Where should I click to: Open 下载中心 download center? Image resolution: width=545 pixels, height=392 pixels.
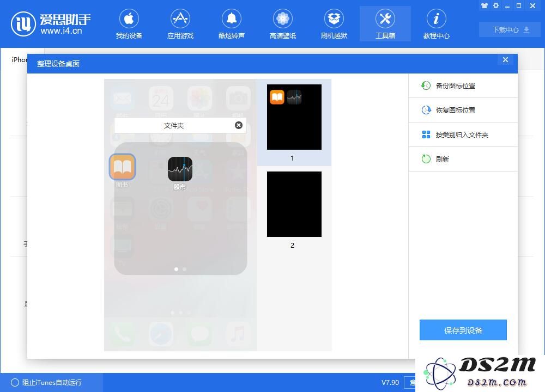pyautogui.click(x=510, y=29)
